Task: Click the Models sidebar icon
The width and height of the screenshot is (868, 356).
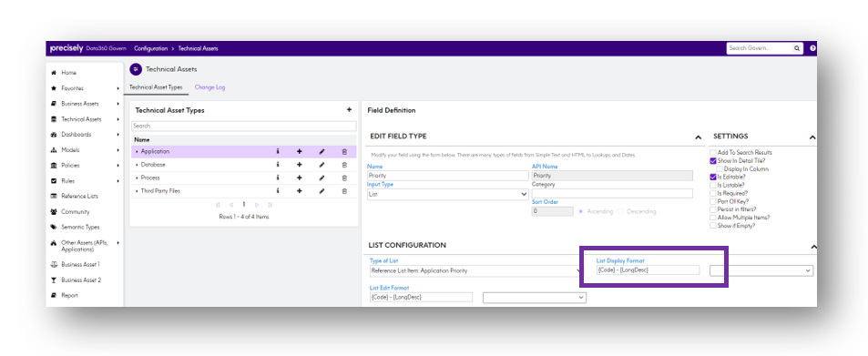Action: click(x=54, y=150)
